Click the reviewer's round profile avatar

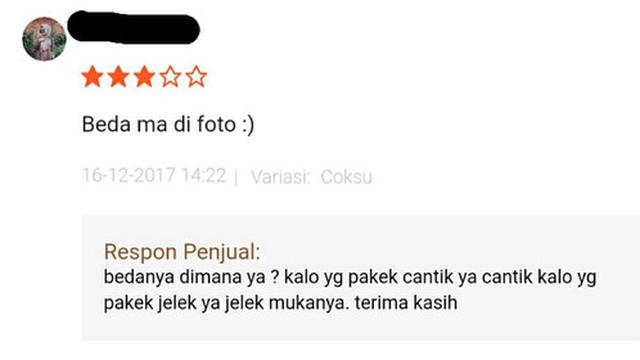[x=44, y=39]
